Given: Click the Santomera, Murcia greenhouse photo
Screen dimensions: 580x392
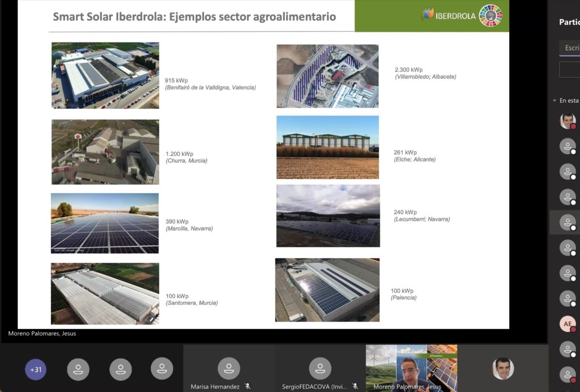Looking at the screenshot, I should tap(105, 293).
